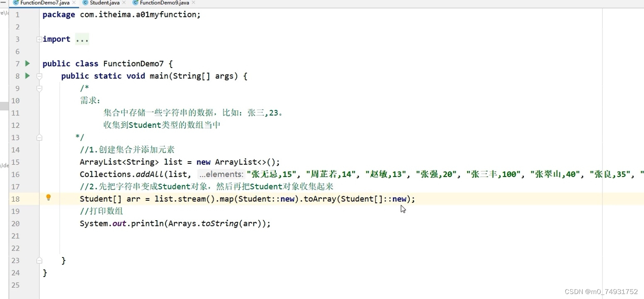Collapse the main method fold on line 8
The image size is (644, 299).
point(39,76)
